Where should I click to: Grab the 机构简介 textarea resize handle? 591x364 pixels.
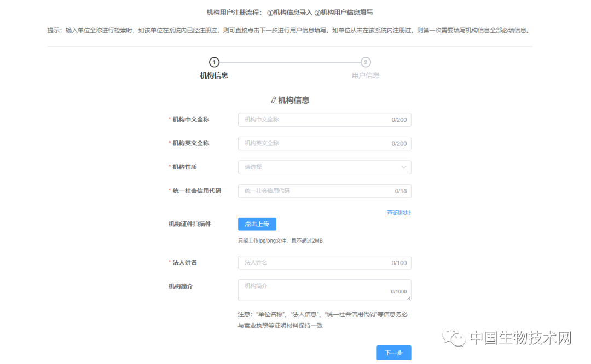tap(409, 298)
